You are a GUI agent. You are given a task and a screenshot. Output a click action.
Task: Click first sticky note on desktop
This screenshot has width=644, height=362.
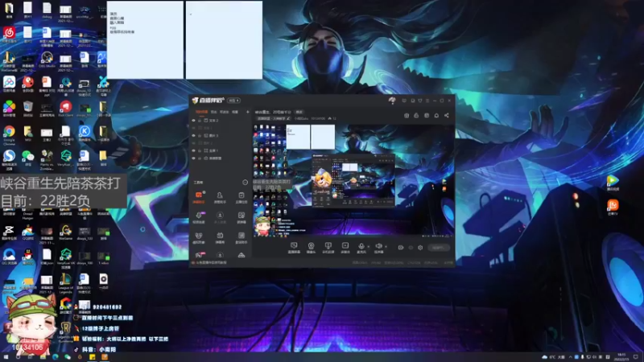point(145,39)
